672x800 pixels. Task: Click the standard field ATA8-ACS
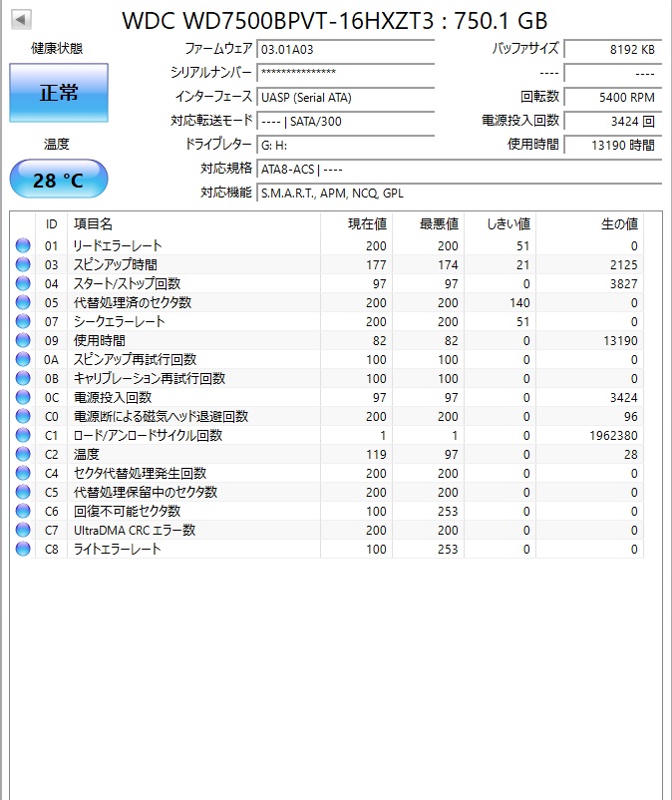(x=459, y=170)
